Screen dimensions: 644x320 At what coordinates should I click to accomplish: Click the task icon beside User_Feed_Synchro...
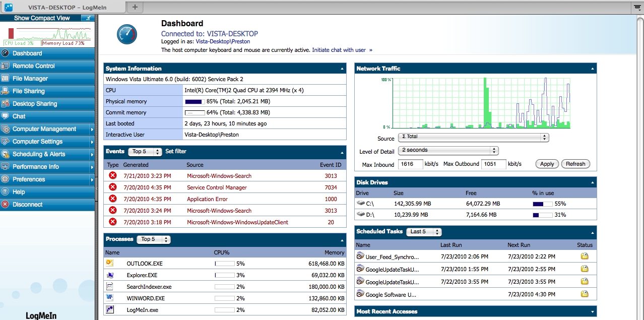pyautogui.click(x=360, y=256)
